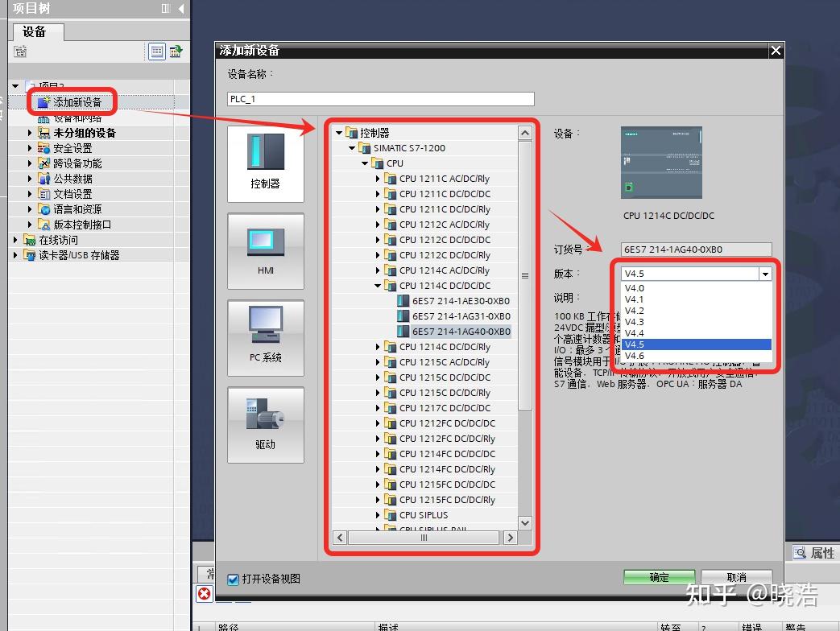
Task: Click the details view icon in 设备 toolbar
Action: tap(156, 52)
